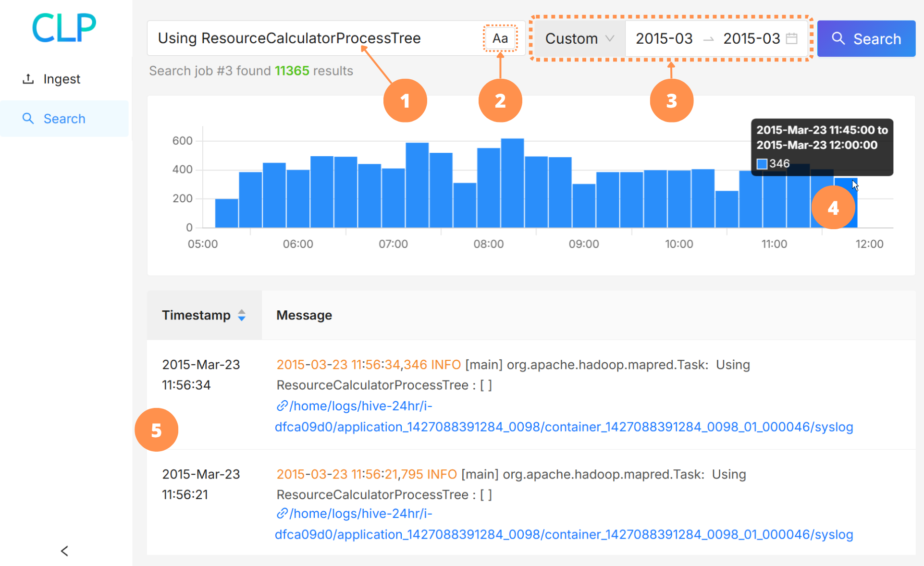Screen dimensions: 924x566
Task: Click the first histogram bar after 05:00
Action: click(226, 213)
